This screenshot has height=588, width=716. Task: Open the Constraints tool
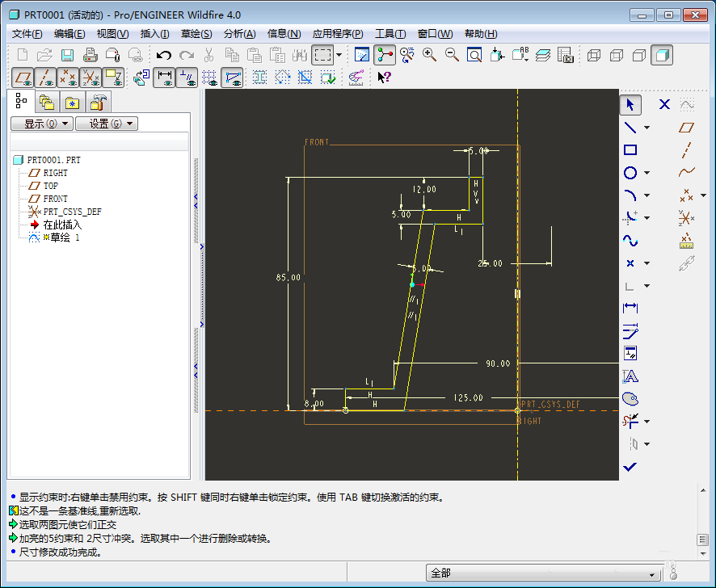[x=630, y=353]
